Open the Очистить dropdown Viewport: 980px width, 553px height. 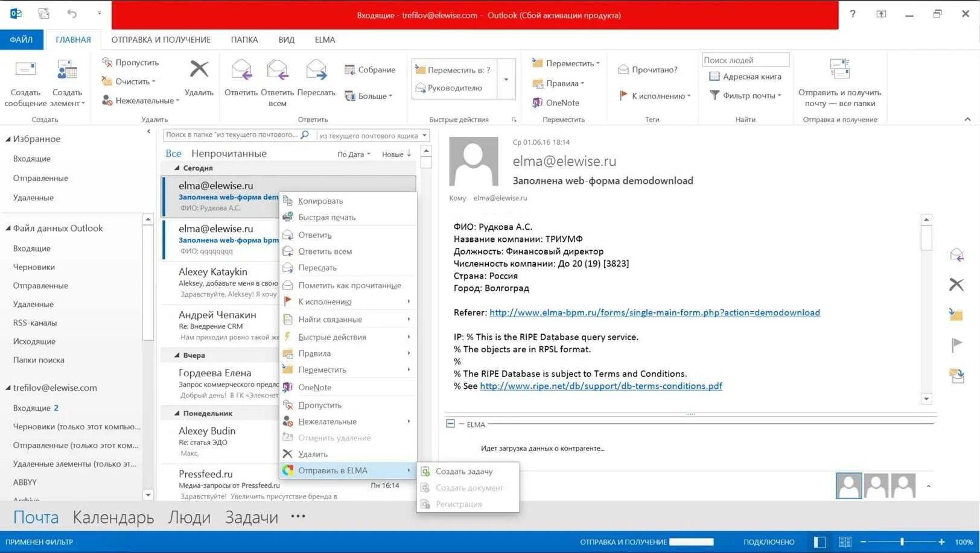pos(129,81)
